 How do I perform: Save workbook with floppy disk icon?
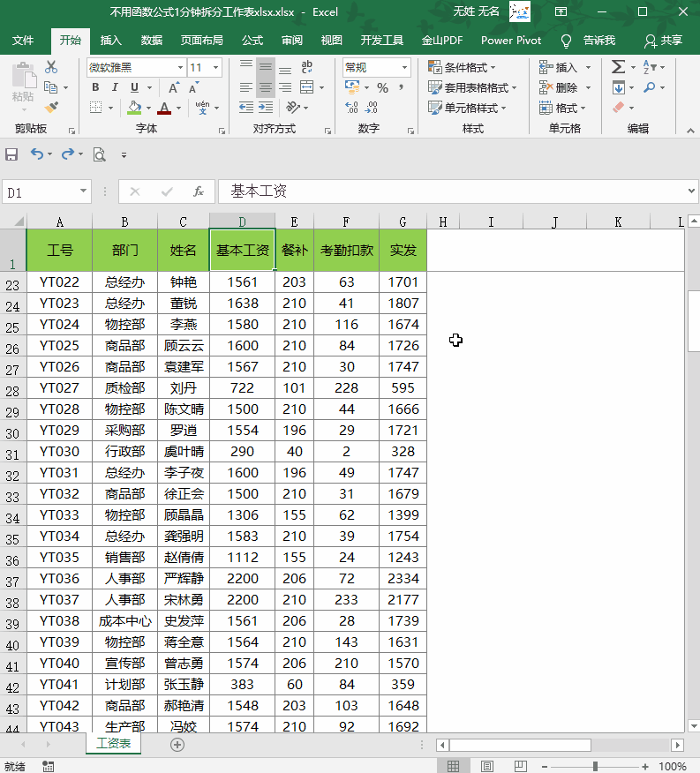coord(11,154)
